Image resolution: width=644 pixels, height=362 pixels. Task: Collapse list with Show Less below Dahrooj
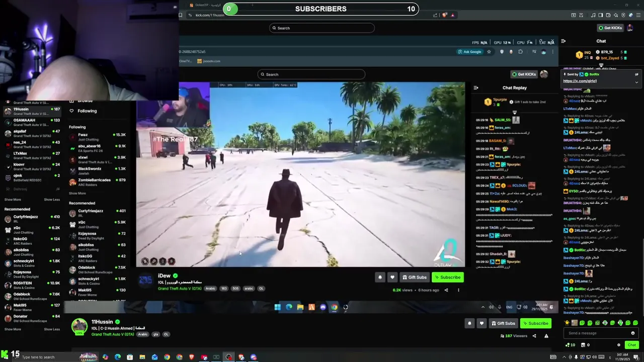click(52, 200)
